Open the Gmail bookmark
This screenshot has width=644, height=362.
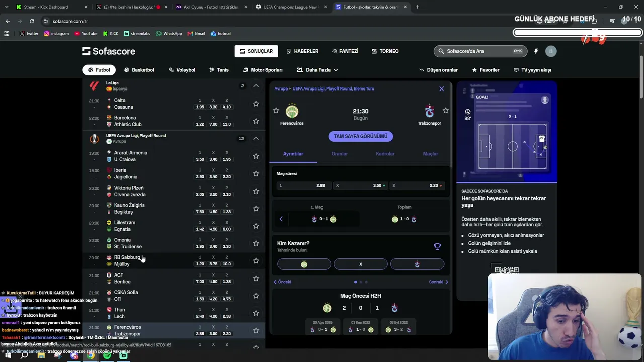tap(196, 34)
